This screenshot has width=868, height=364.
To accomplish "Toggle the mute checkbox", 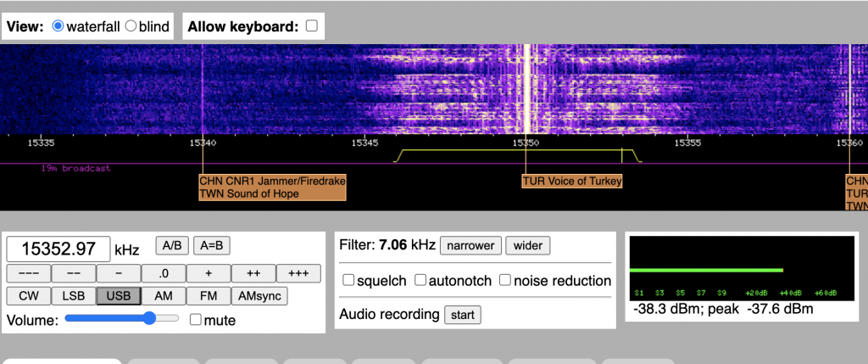I will [196, 320].
